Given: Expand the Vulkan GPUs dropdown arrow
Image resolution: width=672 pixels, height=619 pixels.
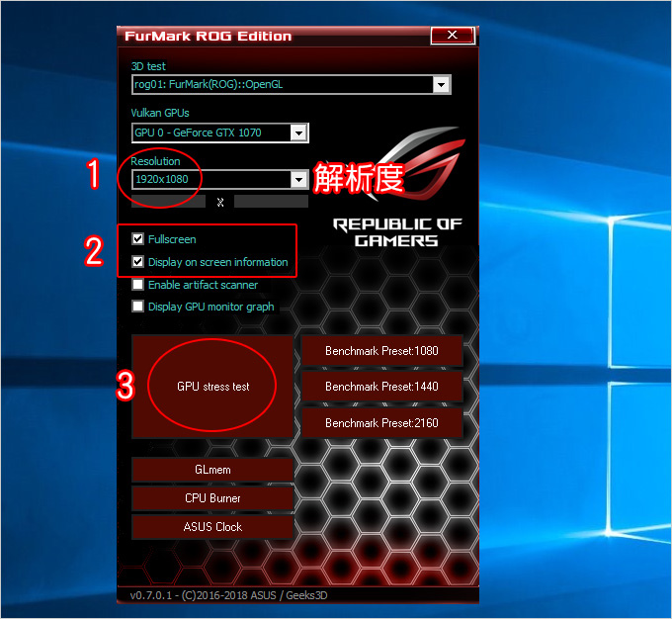Looking at the screenshot, I should pyautogui.click(x=298, y=133).
